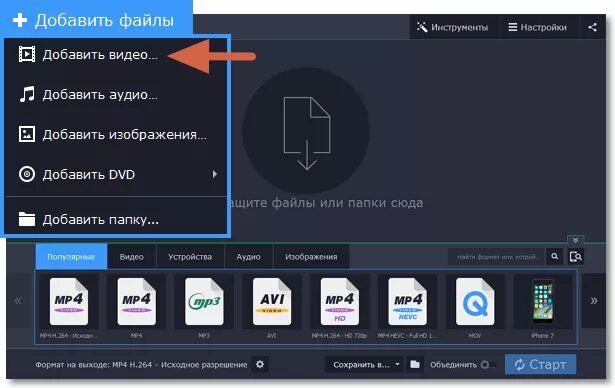This screenshot has height=388, width=615.
Task: Switch to the Изображения tab
Action: (311, 257)
